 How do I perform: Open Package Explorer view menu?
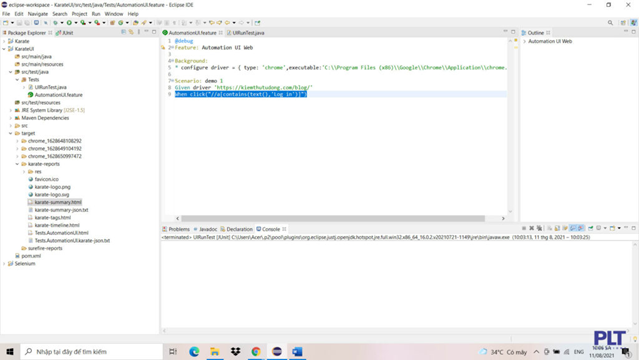point(139,32)
